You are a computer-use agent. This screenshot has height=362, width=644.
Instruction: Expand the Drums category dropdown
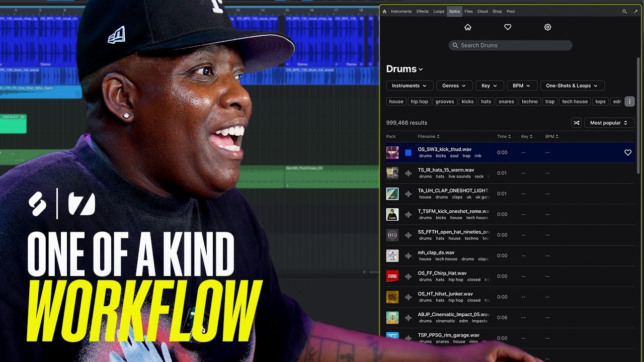405,69
